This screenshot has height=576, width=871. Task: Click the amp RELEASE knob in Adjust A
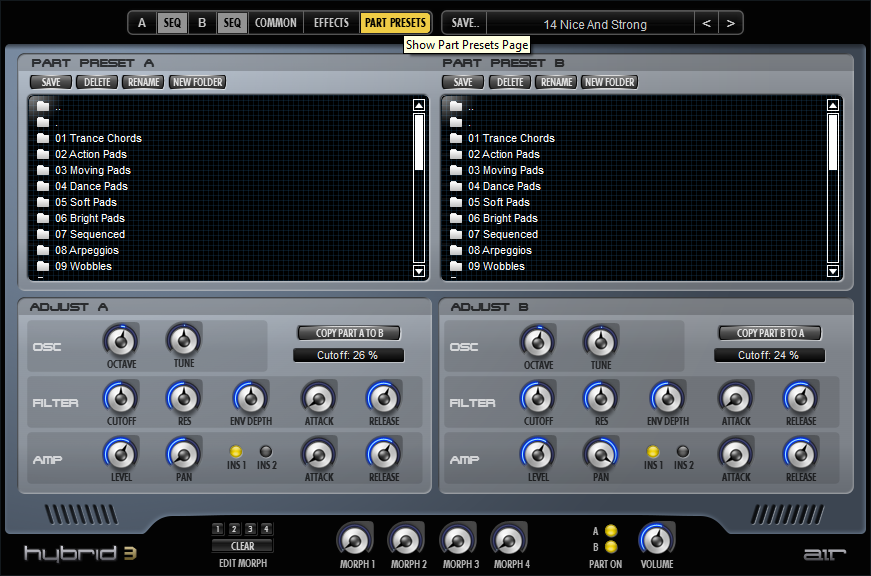pyautogui.click(x=384, y=454)
